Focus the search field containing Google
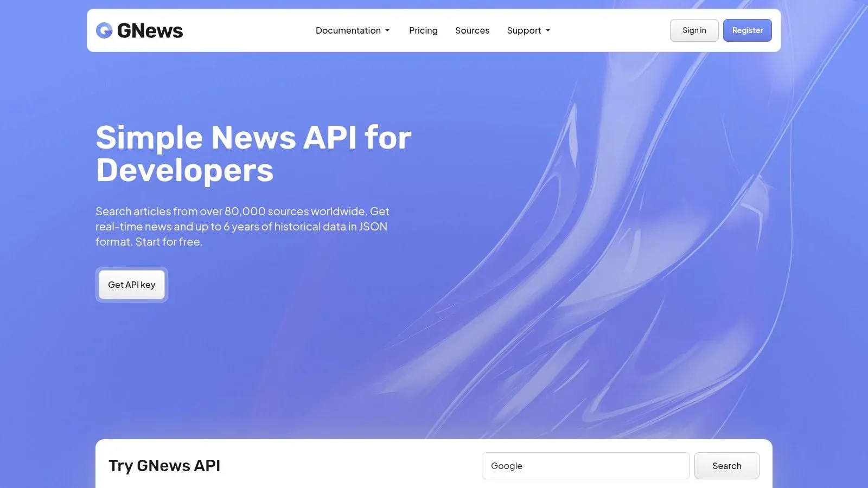Screen dimensions: 868x488 click(x=585, y=466)
